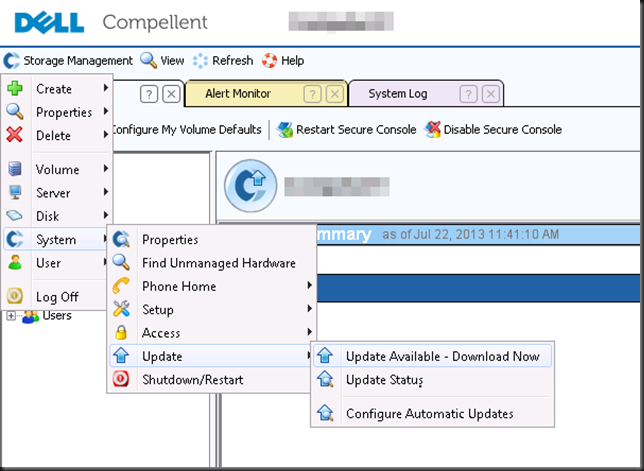
Task: Choose Log Off from the menu
Action: point(56,296)
